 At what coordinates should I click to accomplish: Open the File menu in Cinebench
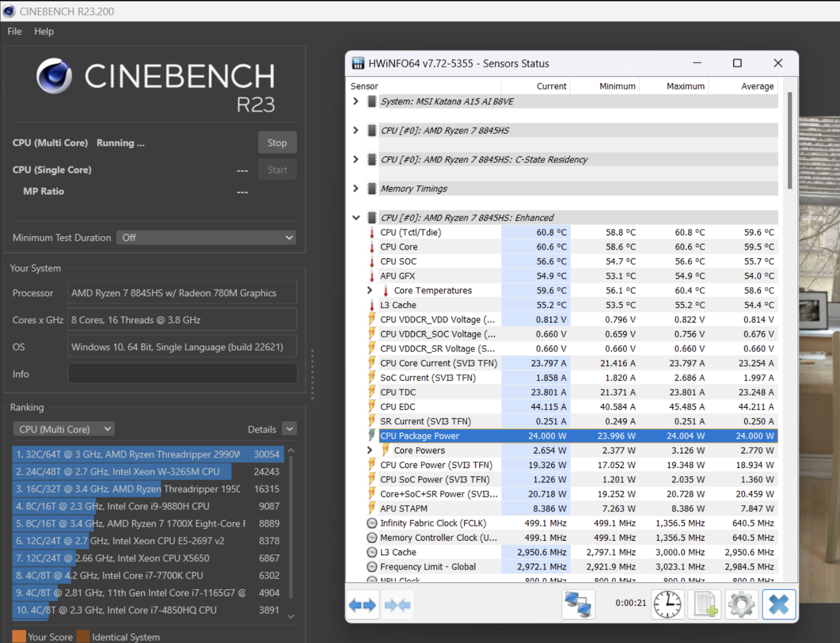point(15,32)
